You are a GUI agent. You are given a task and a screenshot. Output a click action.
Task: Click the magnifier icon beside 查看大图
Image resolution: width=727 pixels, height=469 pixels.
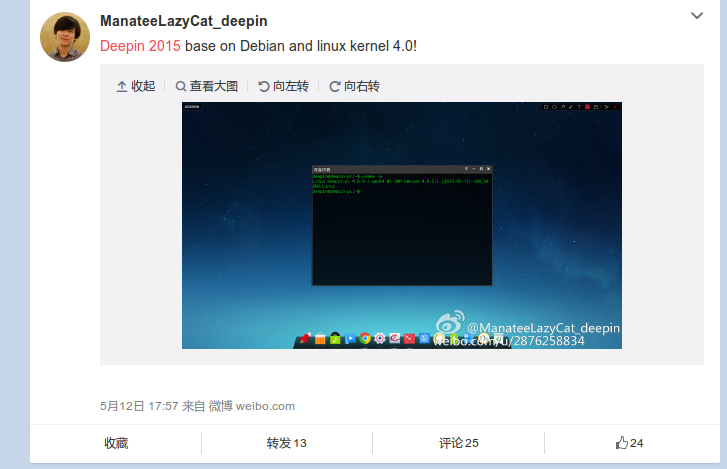[181, 86]
